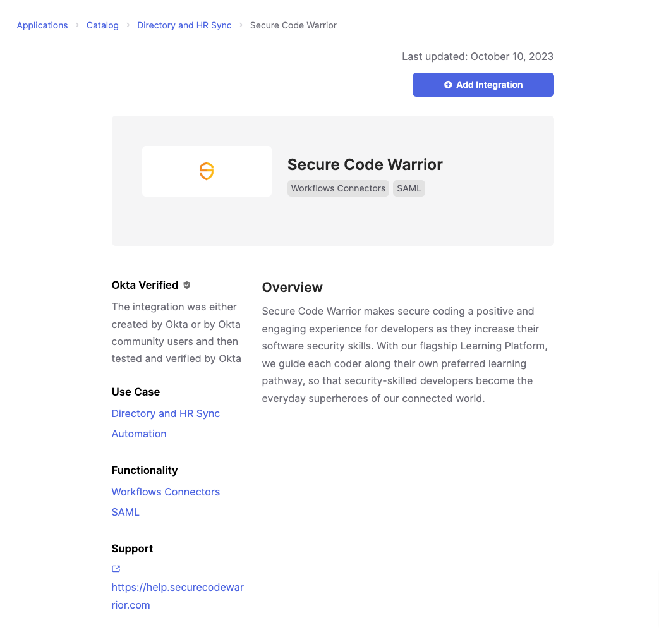Click the external link icon under Support
The image size is (659, 644).
point(116,569)
